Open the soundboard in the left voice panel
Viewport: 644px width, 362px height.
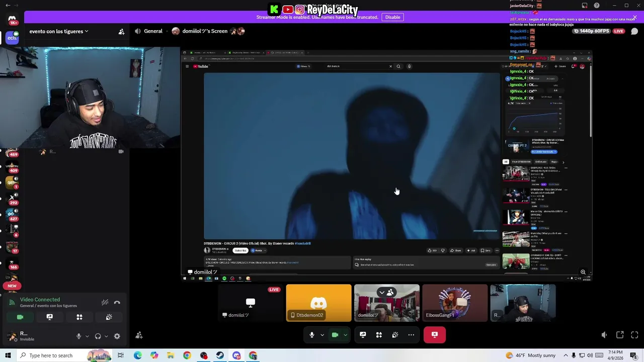point(109,317)
